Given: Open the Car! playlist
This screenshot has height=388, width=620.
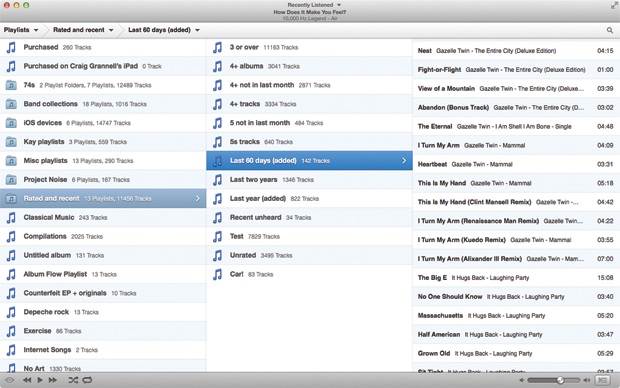Looking at the screenshot, I should 309,274.
